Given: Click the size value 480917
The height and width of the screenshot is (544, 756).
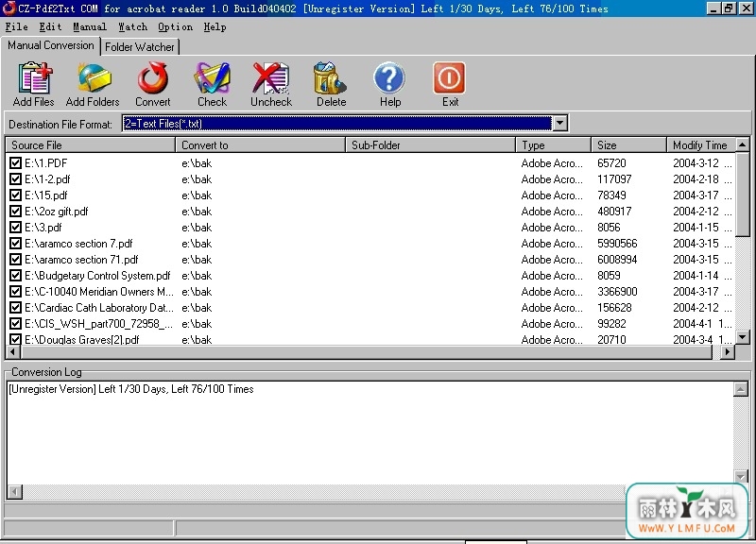Looking at the screenshot, I should point(614,211).
